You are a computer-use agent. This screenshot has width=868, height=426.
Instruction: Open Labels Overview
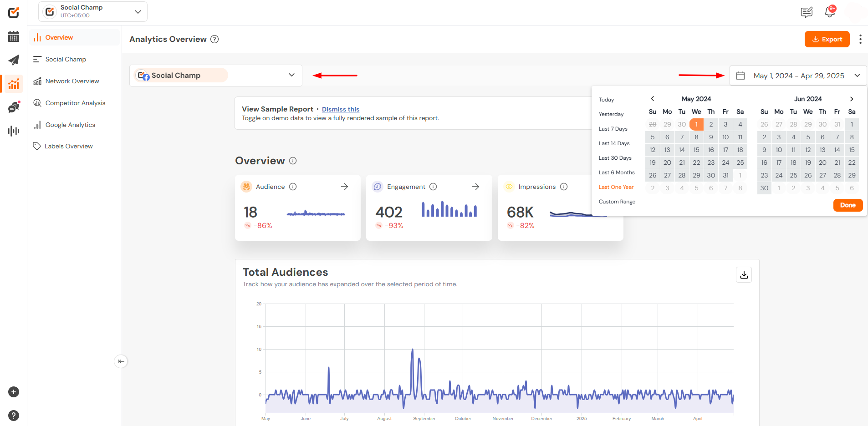[75, 146]
